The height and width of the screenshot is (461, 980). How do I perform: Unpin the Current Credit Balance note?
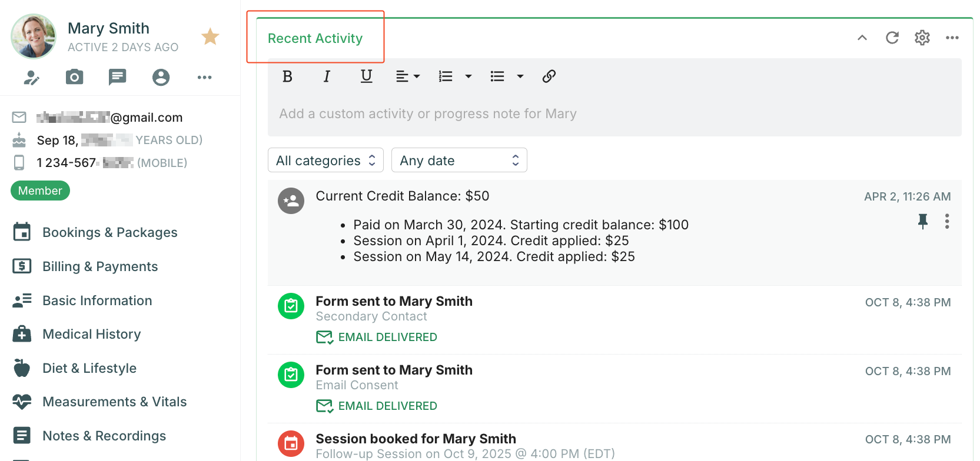click(922, 221)
